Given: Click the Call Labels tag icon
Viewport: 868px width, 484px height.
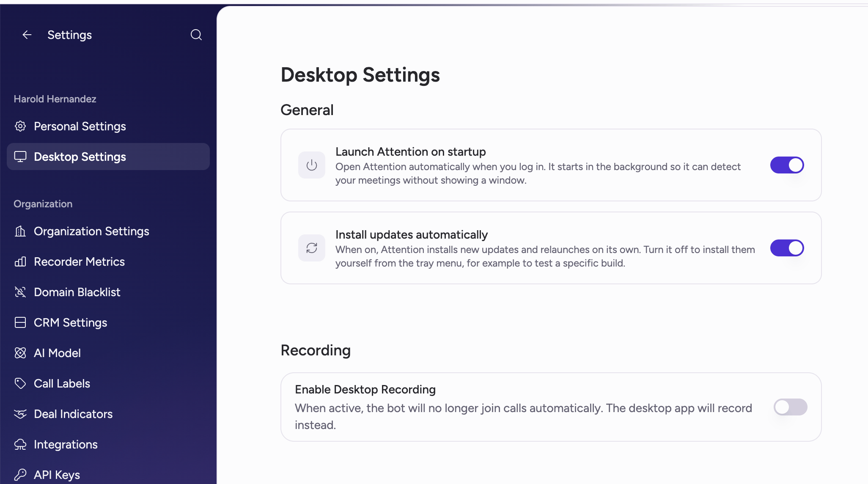Looking at the screenshot, I should pyautogui.click(x=20, y=383).
